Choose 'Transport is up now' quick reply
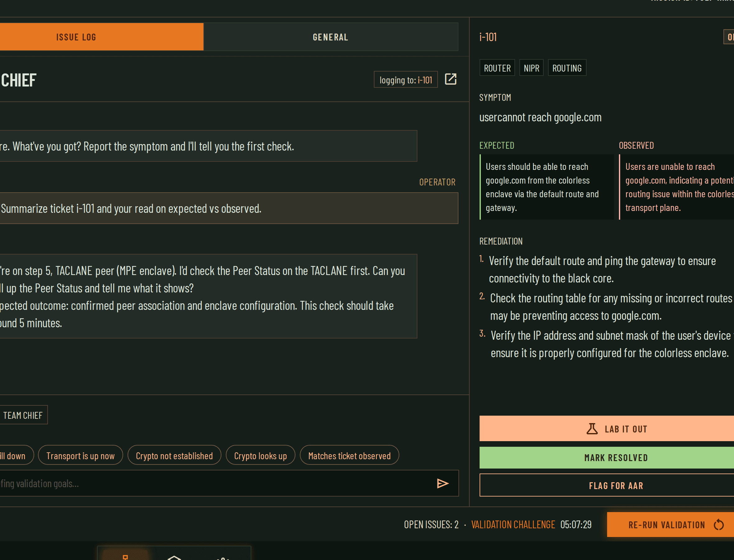Image resolution: width=734 pixels, height=560 pixels. 80,455
